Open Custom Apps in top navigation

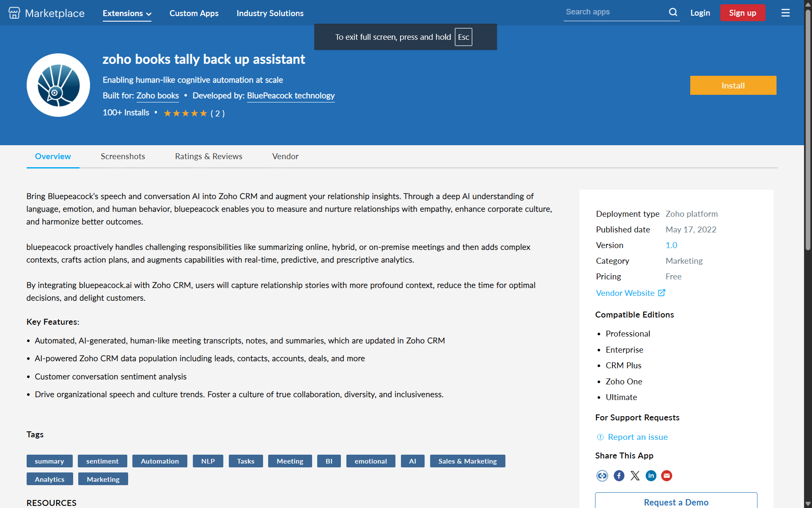pos(194,13)
